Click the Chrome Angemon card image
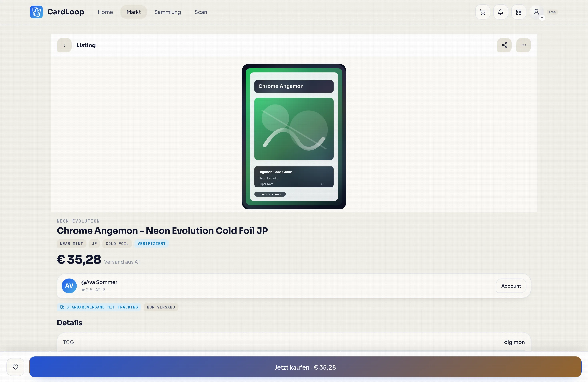 pyautogui.click(x=294, y=137)
